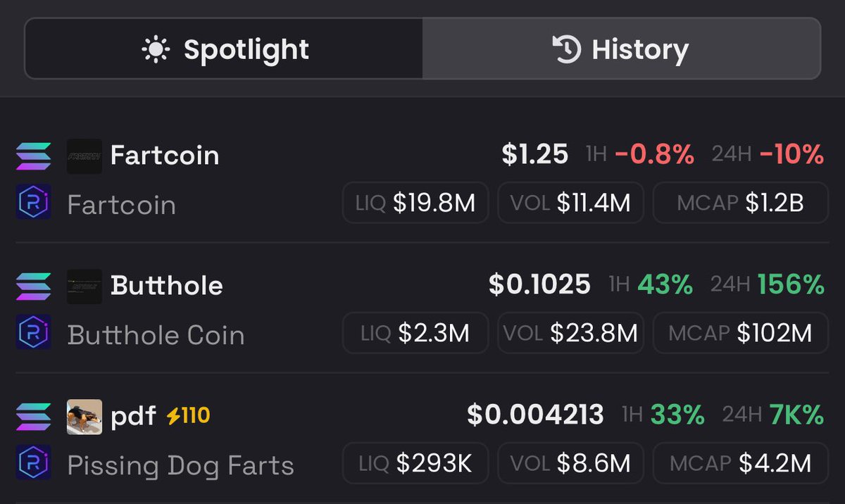Screen dimensions: 845x504
Task: Click the $0.004213 pdf price
Action: coord(535,415)
